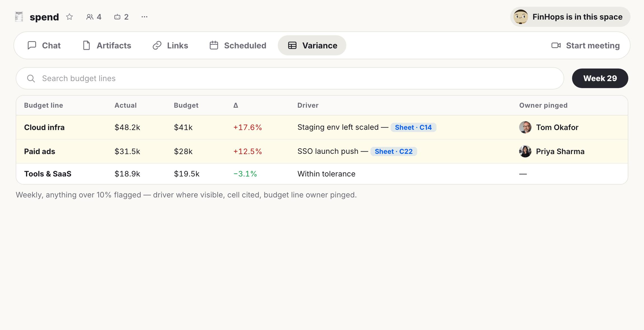Open Sheet · C14 cell link

click(x=413, y=128)
